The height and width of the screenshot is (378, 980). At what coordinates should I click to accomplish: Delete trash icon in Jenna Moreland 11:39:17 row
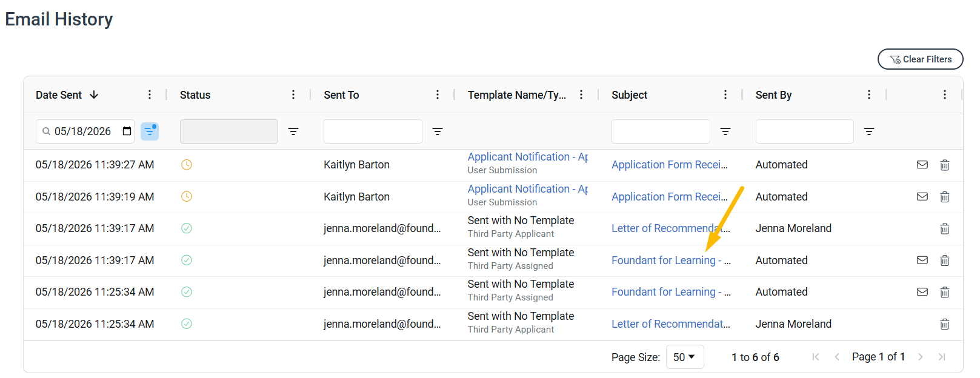point(945,228)
